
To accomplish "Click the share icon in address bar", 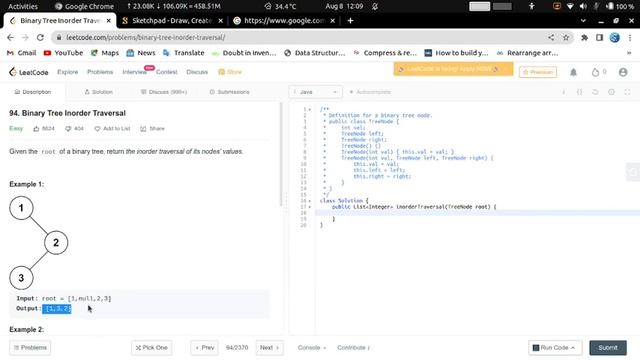I will point(551,38).
